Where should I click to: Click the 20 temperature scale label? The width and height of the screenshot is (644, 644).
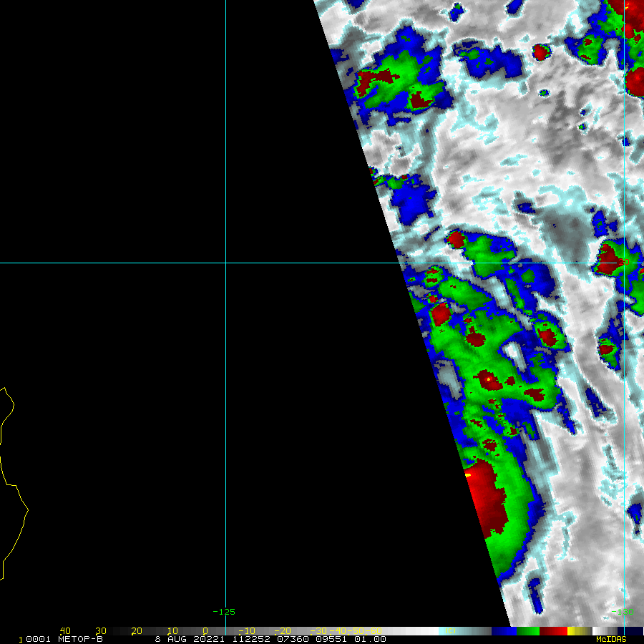pyautogui.click(x=137, y=631)
